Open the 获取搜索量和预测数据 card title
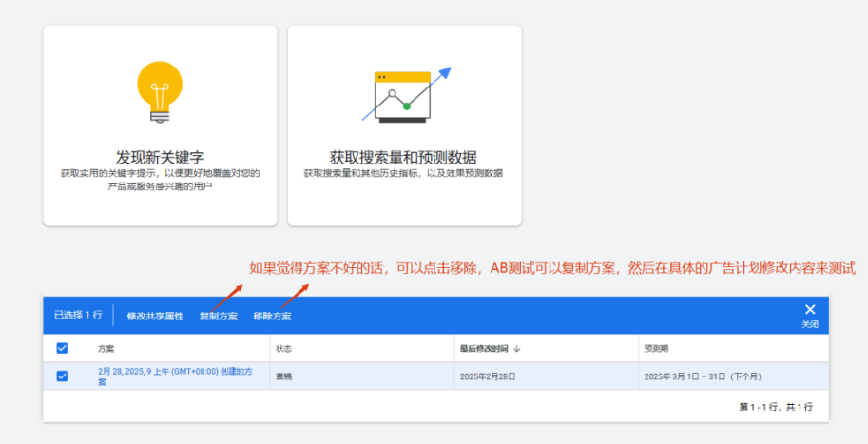 click(x=403, y=157)
